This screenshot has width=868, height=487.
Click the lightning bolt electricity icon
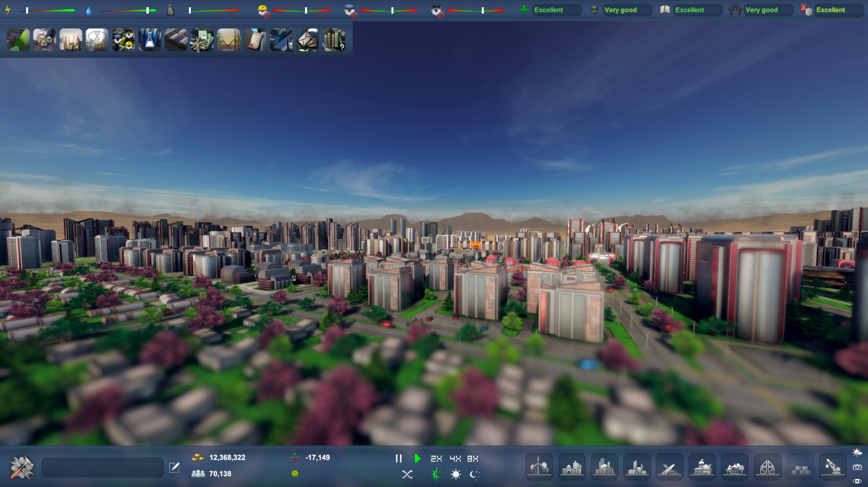point(8,10)
